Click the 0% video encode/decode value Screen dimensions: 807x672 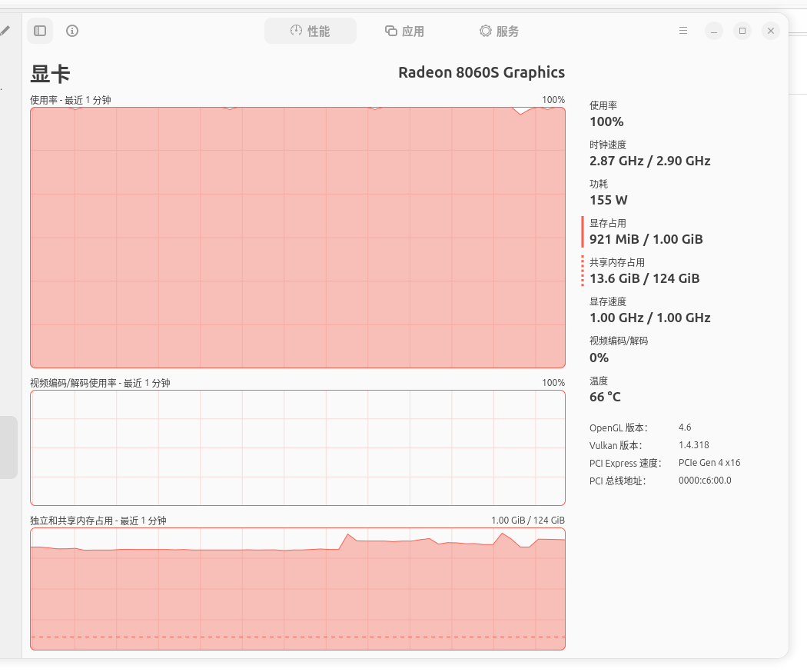click(x=599, y=358)
